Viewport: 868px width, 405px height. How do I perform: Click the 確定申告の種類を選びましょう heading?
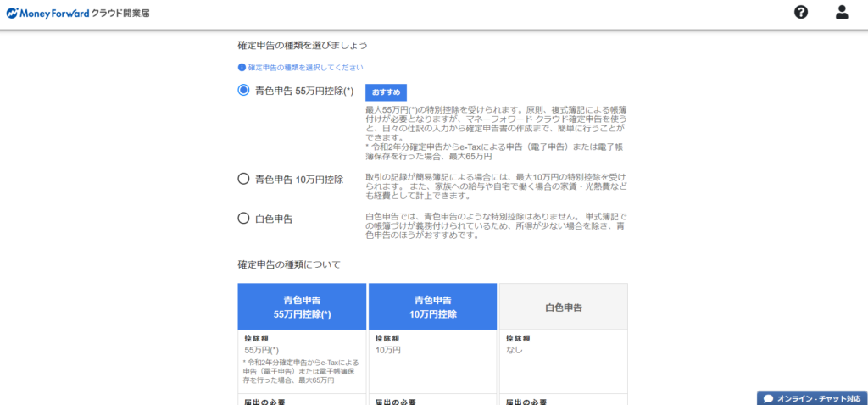[x=302, y=45]
